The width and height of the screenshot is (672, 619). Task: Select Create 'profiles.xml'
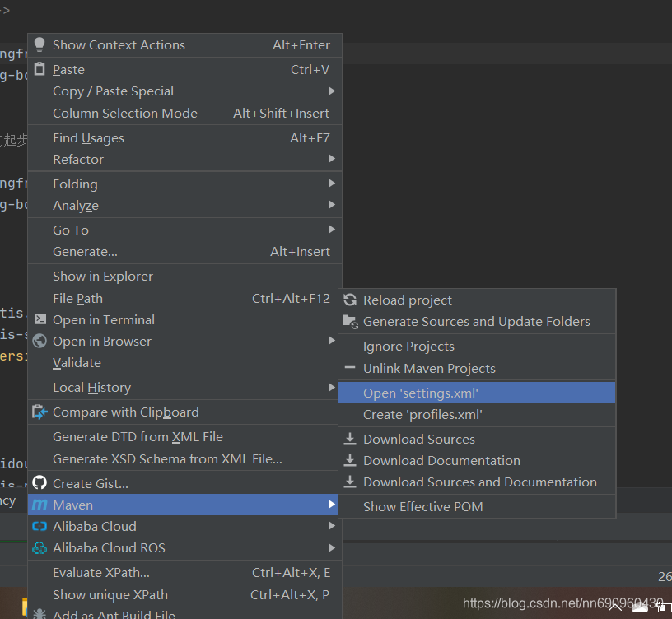click(477, 414)
